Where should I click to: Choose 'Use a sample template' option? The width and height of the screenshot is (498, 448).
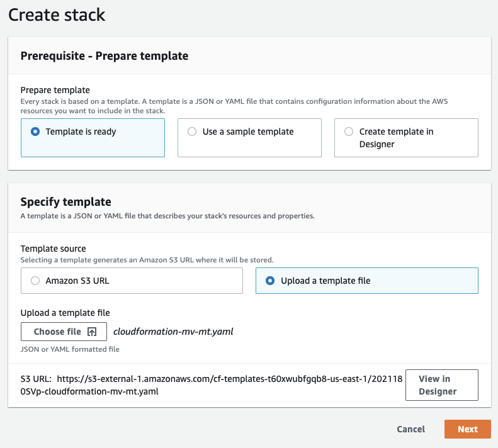click(x=192, y=132)
